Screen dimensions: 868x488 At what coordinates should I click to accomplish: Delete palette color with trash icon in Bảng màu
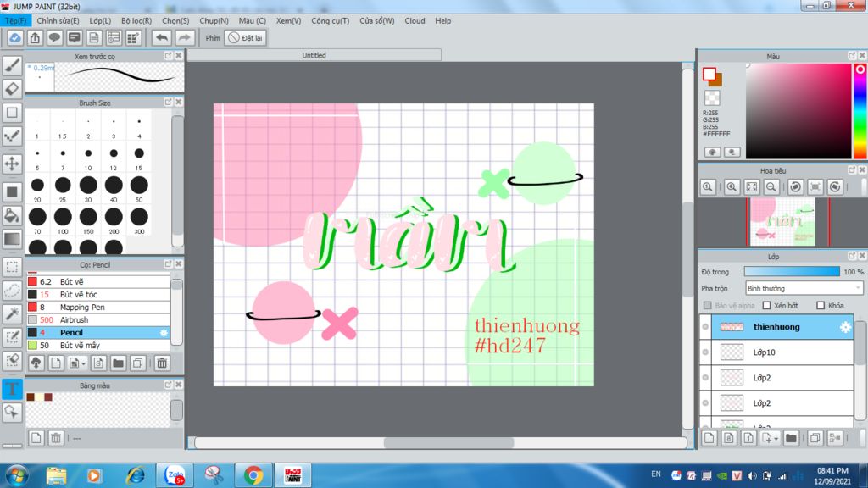pyautogui.click(x=56, y=438)
